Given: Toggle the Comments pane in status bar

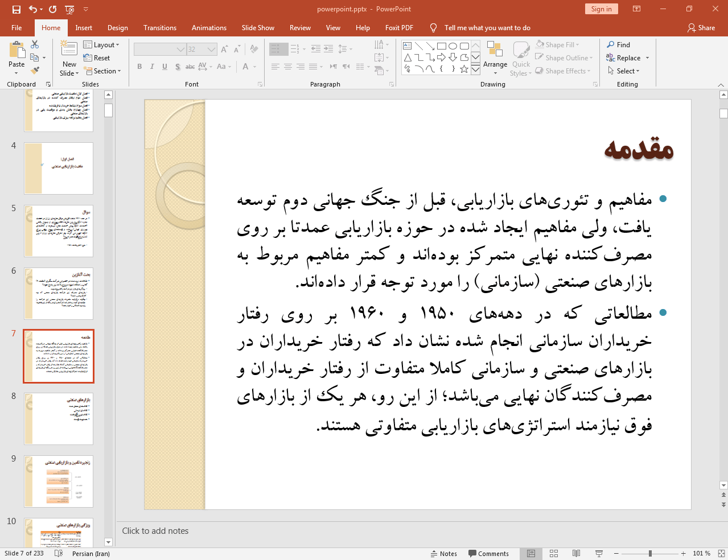Looking at the screenshot, I should 488,554.
